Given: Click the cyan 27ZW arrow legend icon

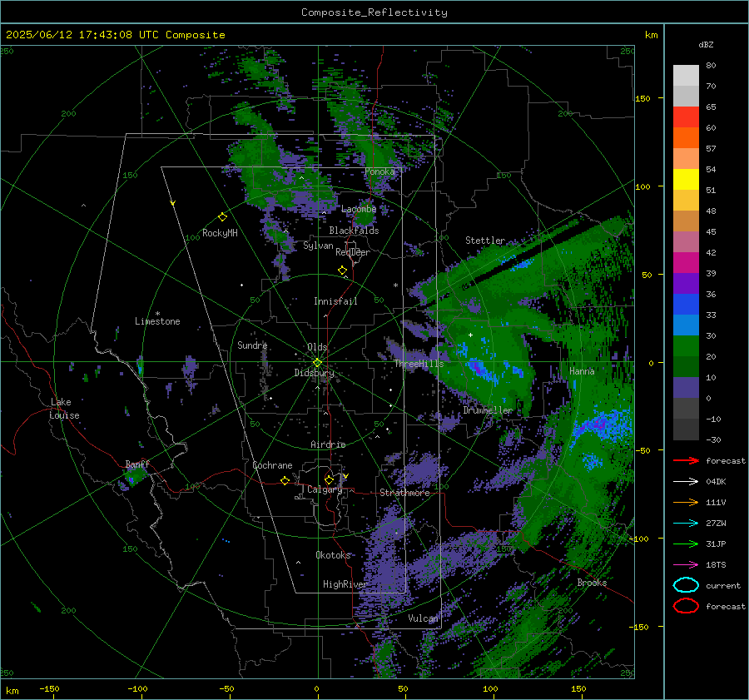Looking at the screenshot, I should [x=686, y=524].
